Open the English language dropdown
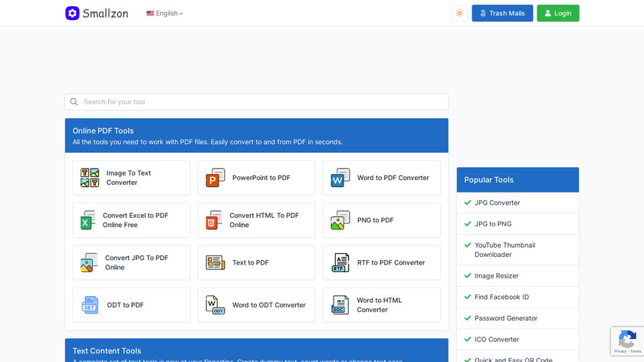Viewport: 644px width, 362px height. pos(165,13)
